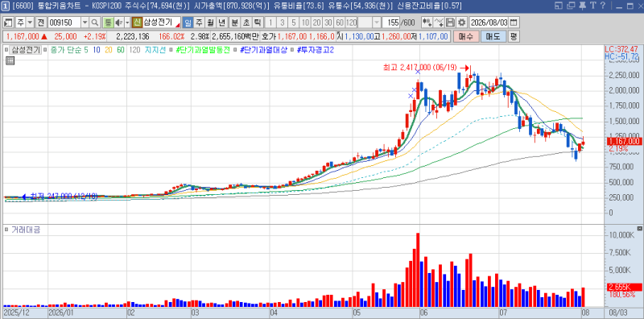The image size is (644, 319).
Task: Click the volume panel close x icon
Action: coord(639,228)
